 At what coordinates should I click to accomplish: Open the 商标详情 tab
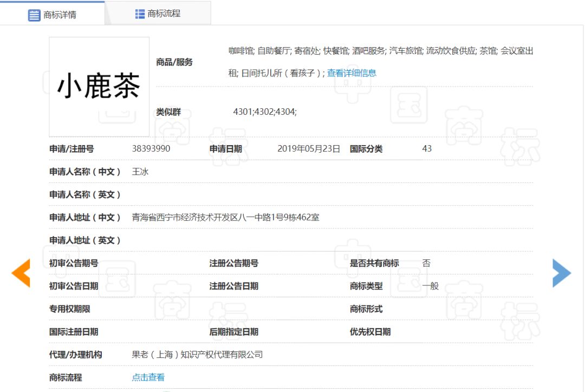click(52, 15)
